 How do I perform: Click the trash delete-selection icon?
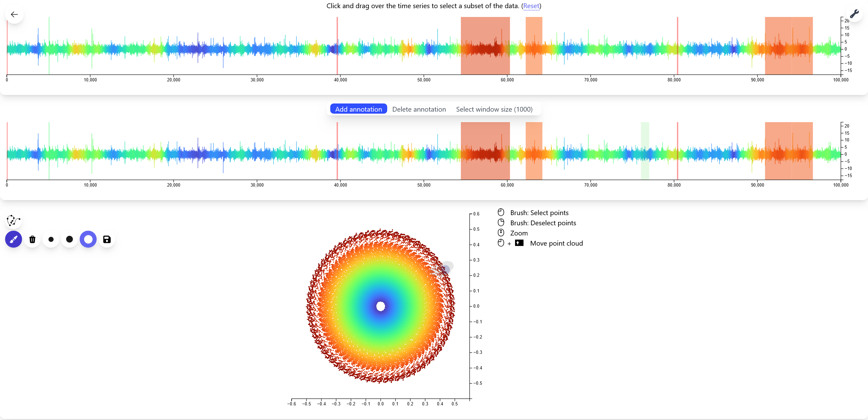pyautogui.click(x=32, y=240)
